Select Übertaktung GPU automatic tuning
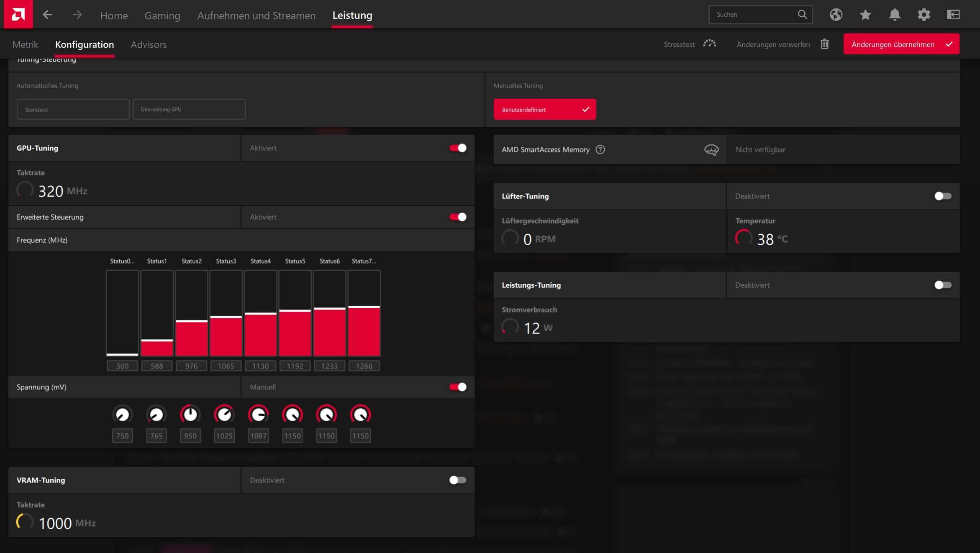This screenshot has width=980, height=553. point(189,110)
